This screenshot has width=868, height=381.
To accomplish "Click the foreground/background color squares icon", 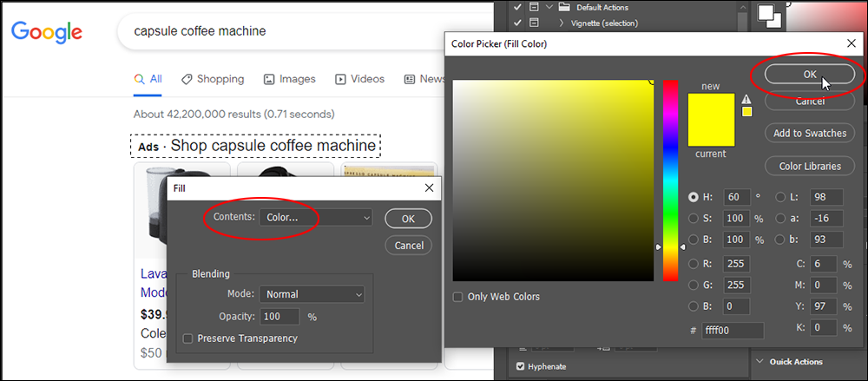I will click(x=769, y=16).
